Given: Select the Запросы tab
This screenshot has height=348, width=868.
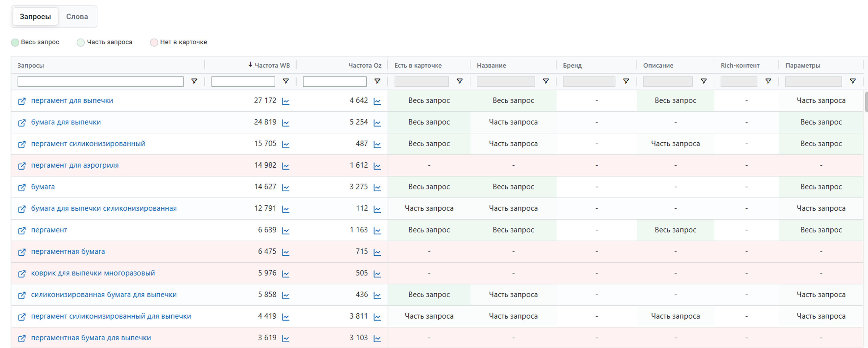Looking at the screenshot, I should pyautogui.click(x=35, y=16).
